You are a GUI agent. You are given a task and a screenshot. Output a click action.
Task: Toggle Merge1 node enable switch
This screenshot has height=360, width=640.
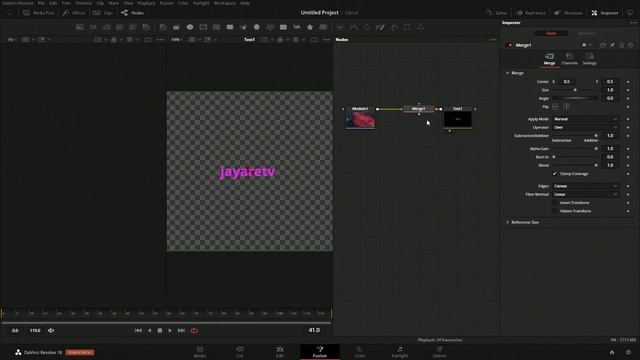click(x=509, y=45)
